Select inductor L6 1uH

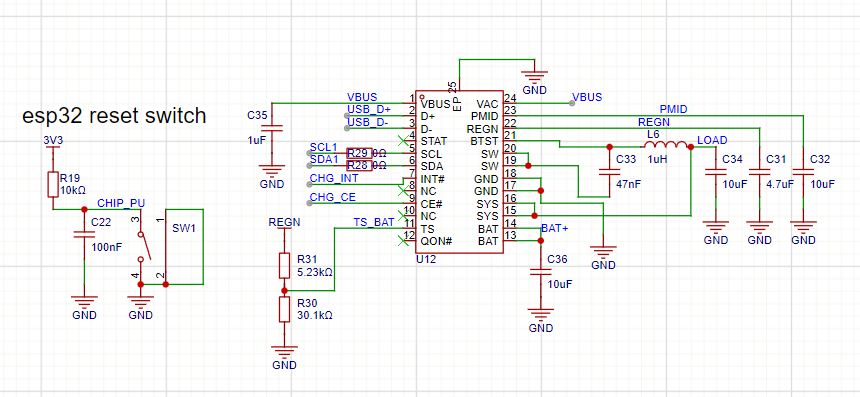(665, 146)
